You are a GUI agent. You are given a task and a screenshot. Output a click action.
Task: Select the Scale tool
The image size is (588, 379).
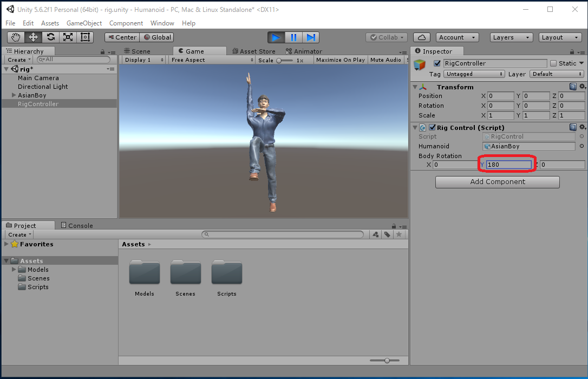[68, 37]
